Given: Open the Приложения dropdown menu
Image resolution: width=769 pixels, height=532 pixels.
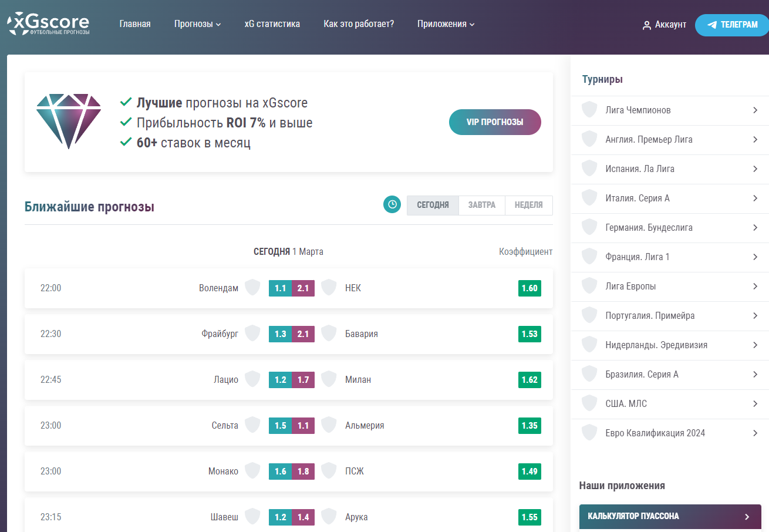Looking at the screenshot, I should pyautogui.click(x=446, y=24).
